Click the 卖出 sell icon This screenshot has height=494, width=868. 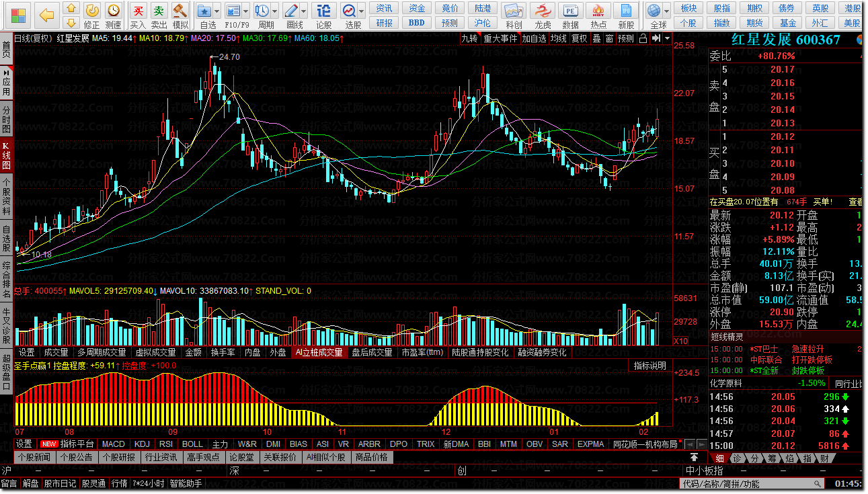pos(159,10)
